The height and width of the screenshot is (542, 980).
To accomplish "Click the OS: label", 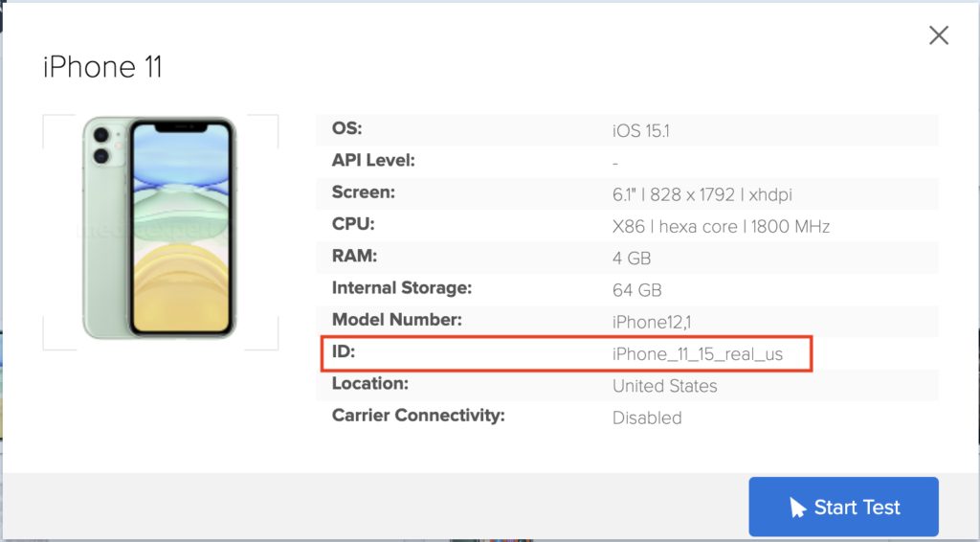I will click(x=346, y=128).
